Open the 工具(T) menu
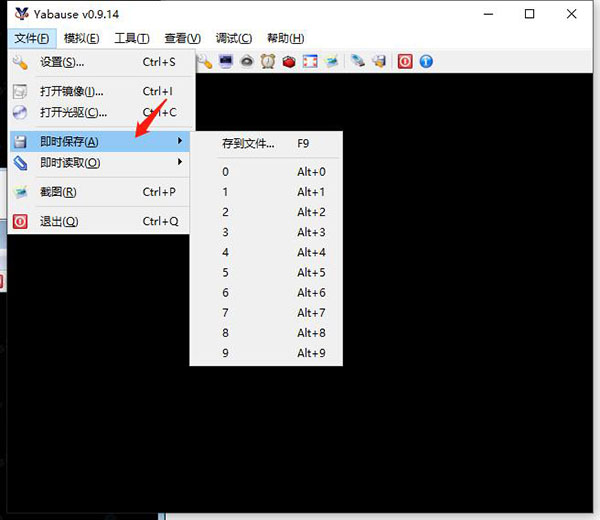 [x=132, y=38]
